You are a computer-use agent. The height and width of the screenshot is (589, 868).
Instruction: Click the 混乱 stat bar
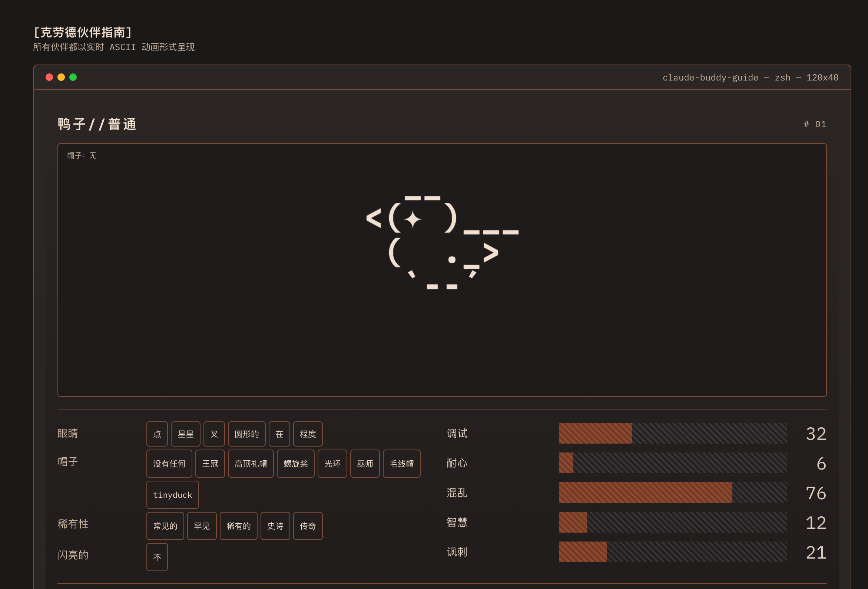tap(673, 493)
